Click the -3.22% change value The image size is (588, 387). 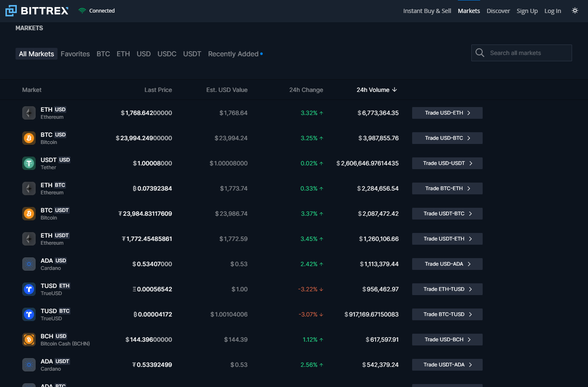(x=311, y=289)
